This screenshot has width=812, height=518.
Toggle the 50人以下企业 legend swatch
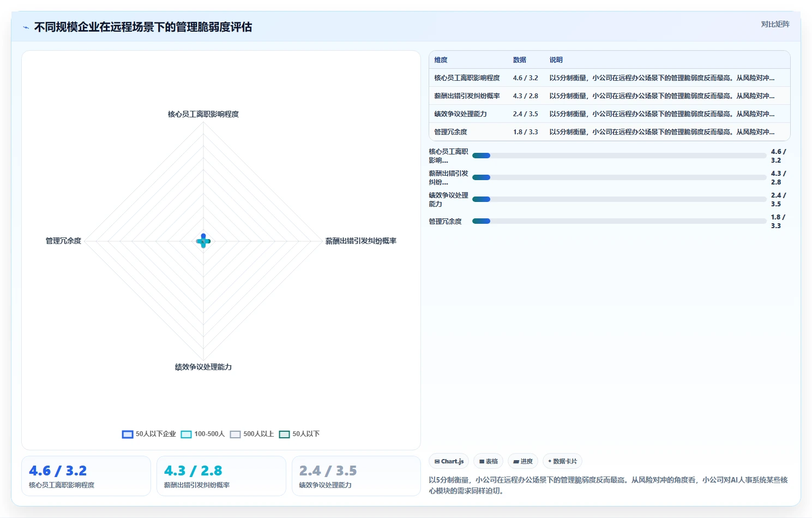128,434
